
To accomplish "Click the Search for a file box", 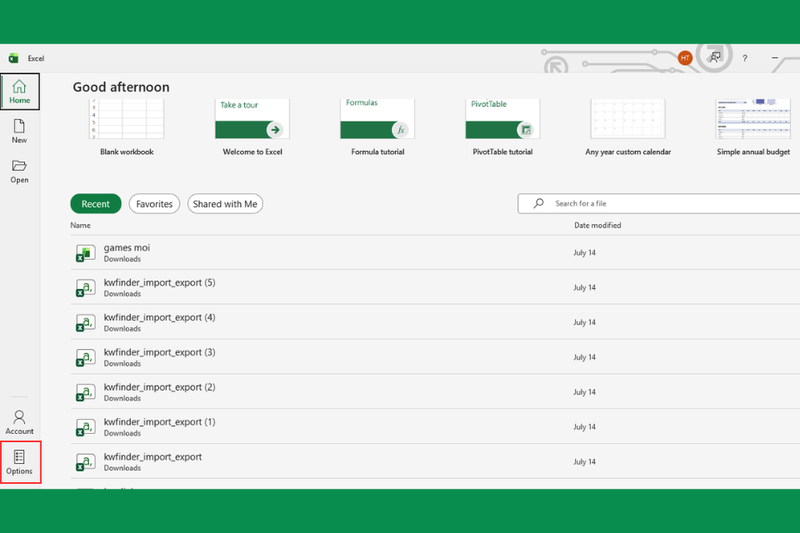I will tap(659, 203).
